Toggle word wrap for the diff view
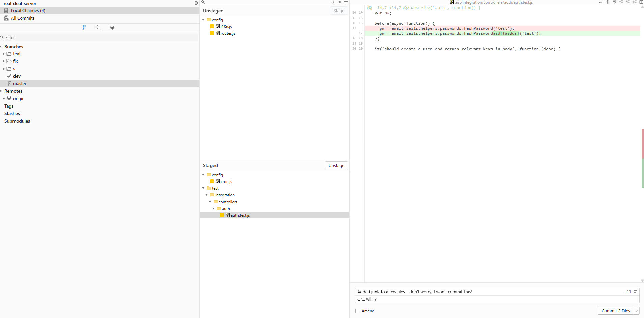This screenshot has height=318, width=644. pos(614,2)
